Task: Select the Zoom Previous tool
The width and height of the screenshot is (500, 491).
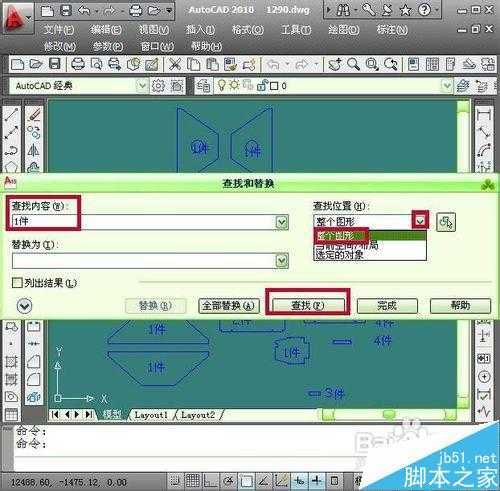Action: pos(391,64)
